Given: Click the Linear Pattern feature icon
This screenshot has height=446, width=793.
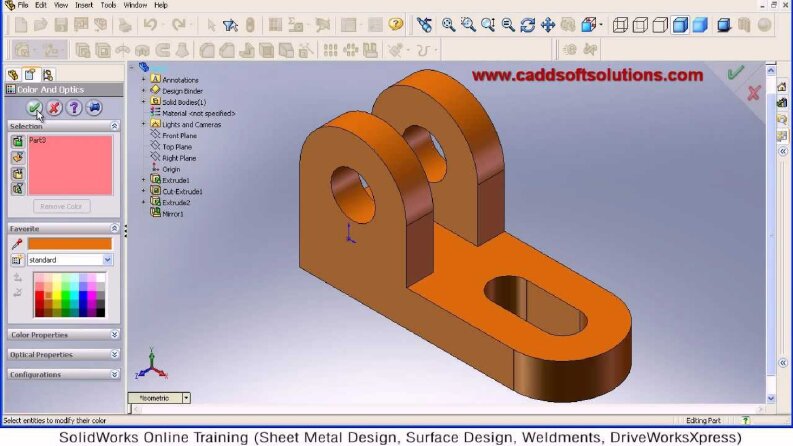Looking at the screenshot, I should click(330, 50).
